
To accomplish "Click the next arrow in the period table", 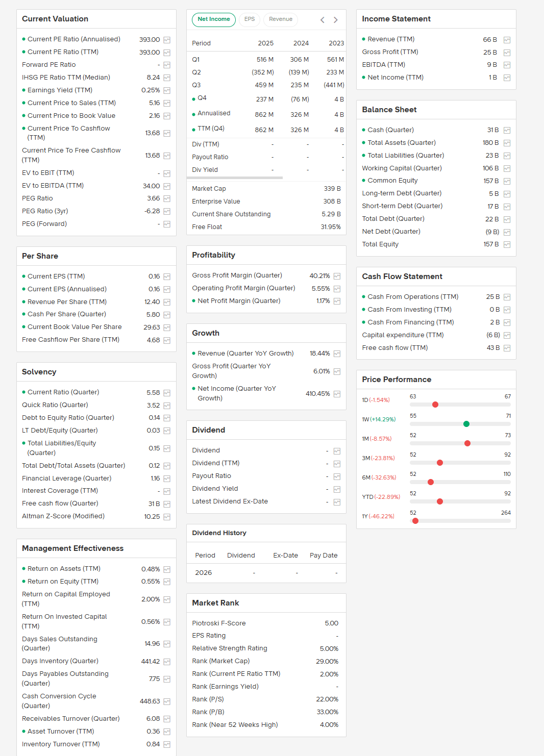I will click(x=335, y=20).
